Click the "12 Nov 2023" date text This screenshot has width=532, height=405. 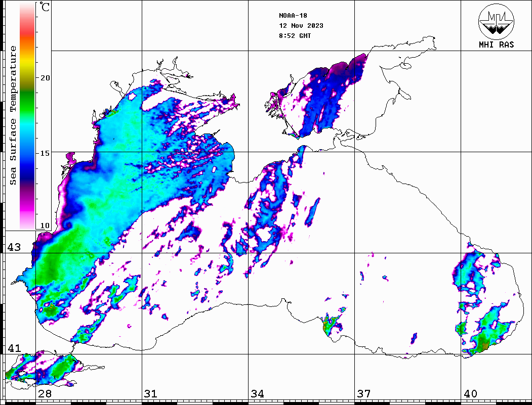[301, 26]
